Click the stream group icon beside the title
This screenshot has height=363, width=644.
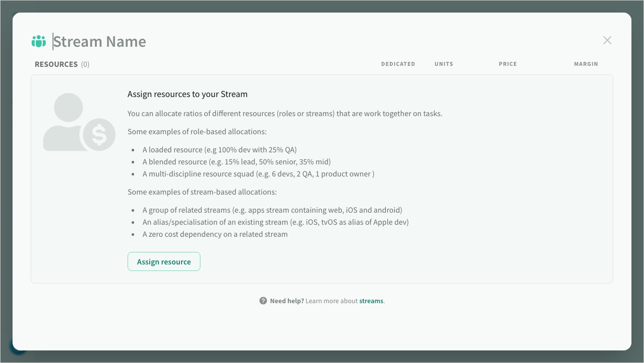click(39, 41)
